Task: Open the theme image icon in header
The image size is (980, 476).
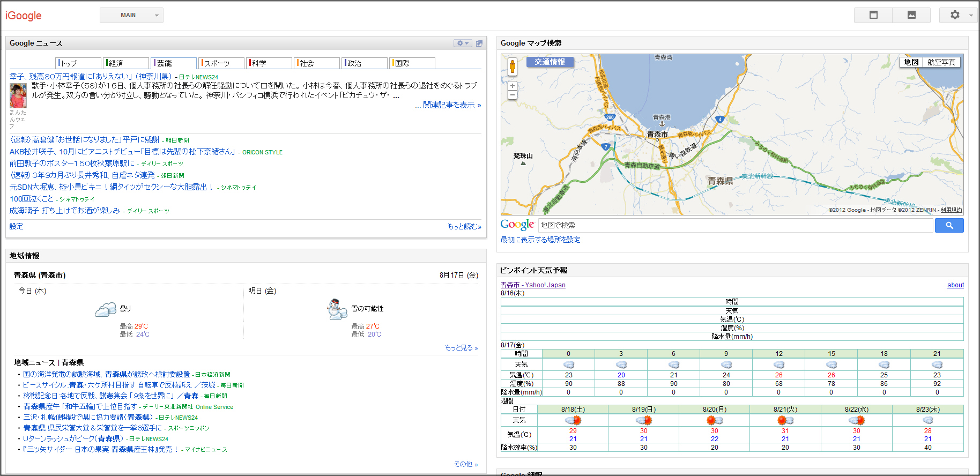Action: pyautogui.click(x=911, y=15)
